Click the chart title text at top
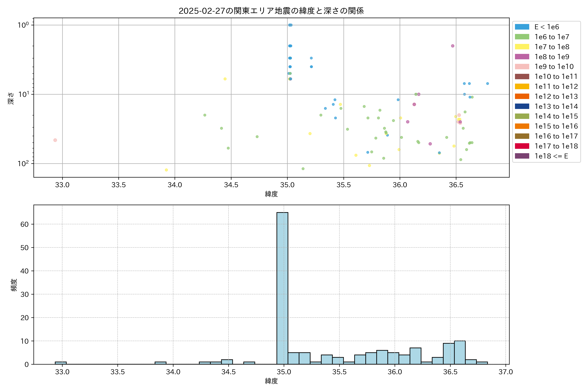Image resolution: width=588 pixels, height=392 pixels. coord(271,11)
